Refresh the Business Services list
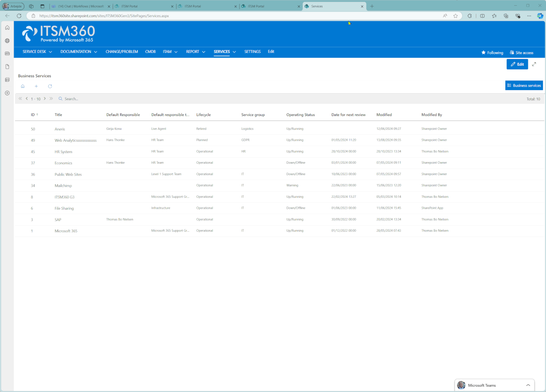 [x=50, y=86]
